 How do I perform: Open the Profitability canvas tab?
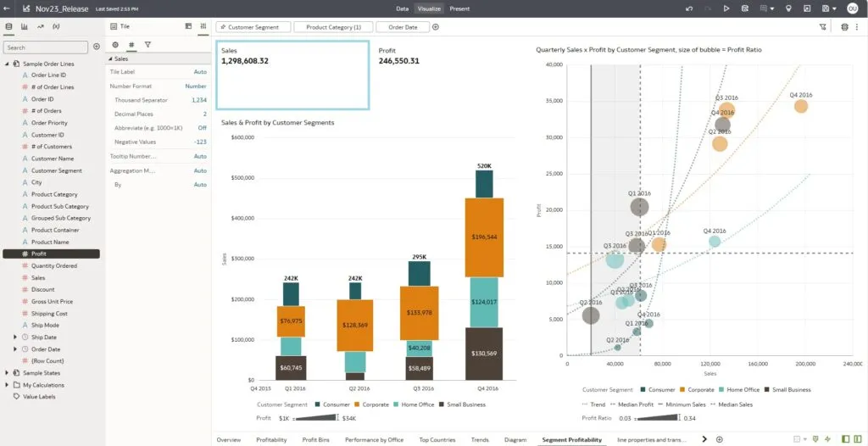pos(271,440)
